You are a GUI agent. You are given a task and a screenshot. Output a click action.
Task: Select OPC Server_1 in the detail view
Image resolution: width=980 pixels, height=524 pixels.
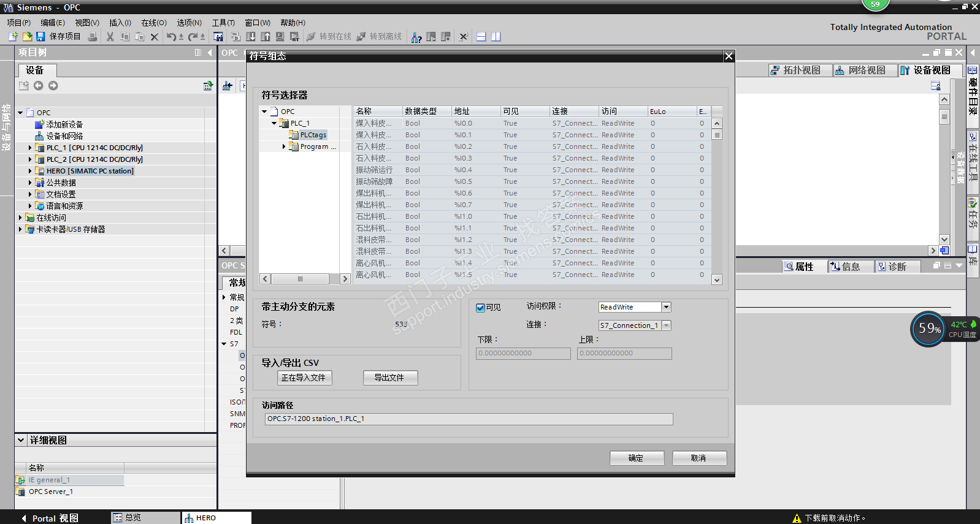click(51, 492)
